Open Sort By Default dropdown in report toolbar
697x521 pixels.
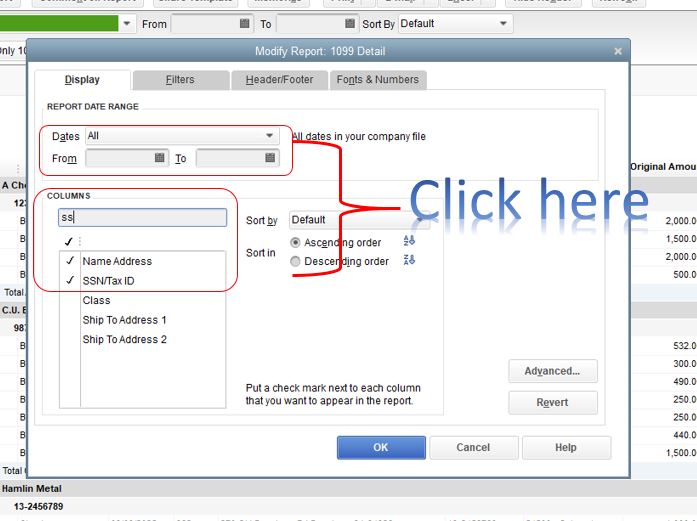pyautogui.click(x=456, y=24)
